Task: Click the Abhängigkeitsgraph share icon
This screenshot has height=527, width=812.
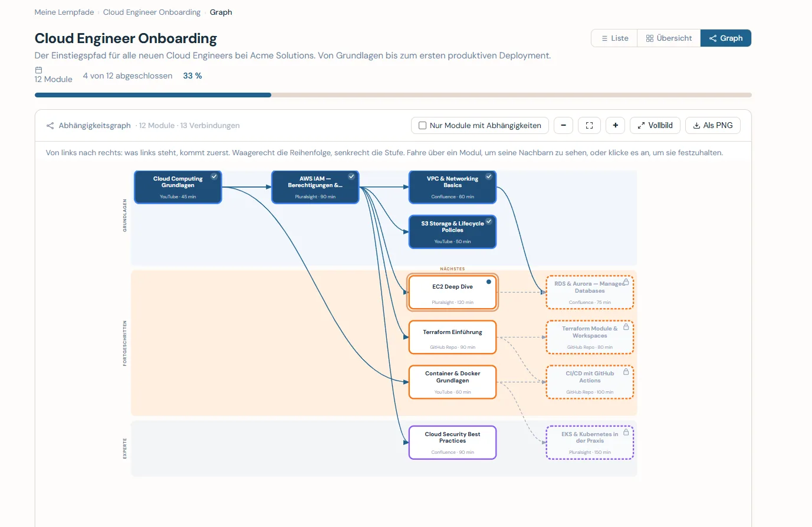Action: [50, 126]
